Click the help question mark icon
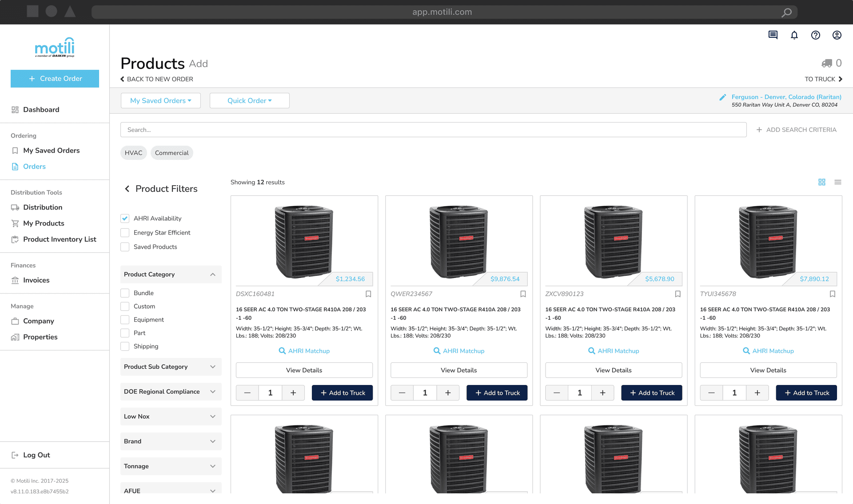The height and width of the screenshot is (504, 853). point(816,35)
